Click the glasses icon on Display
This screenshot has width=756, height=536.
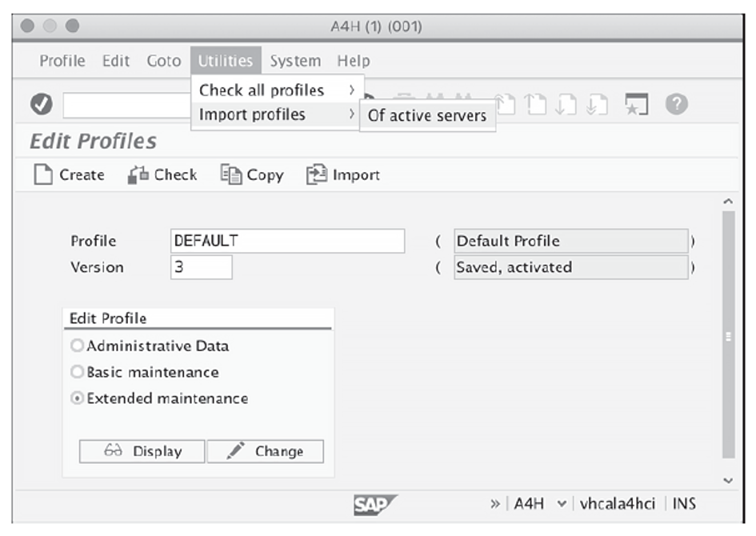pyautogui.click(x=113, y=450)
